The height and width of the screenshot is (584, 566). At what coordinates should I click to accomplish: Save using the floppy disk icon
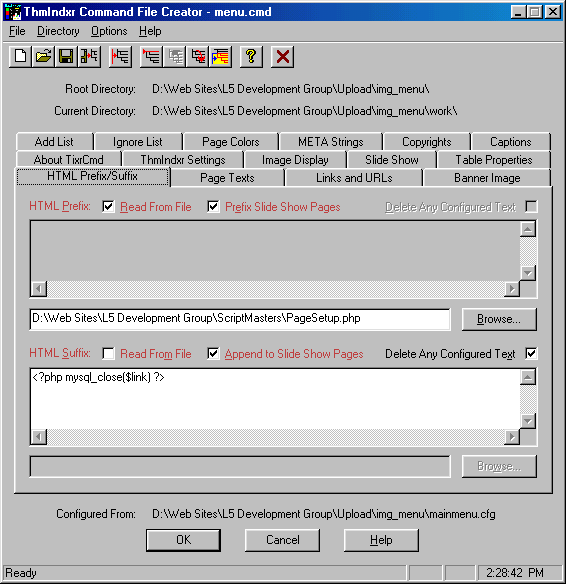point(66,57)
